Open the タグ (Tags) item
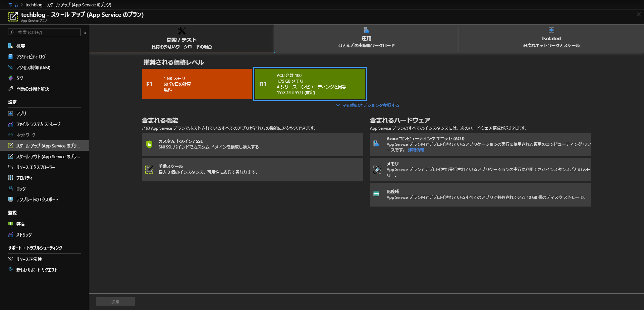Viewport: 644px width, 310px height. tap(20, 78)
